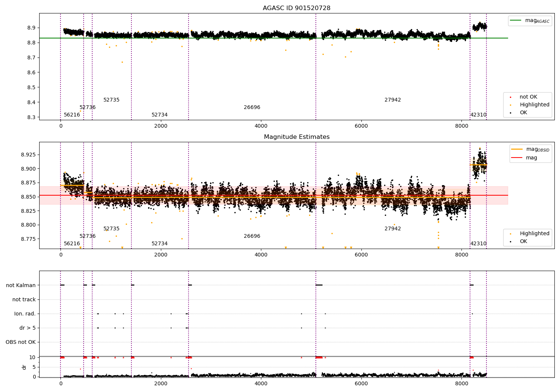The width and height of the screenshot is (560, 392).
Task: Click the 52734 label in the Magnitude Estimates plot
Action: (159, 244)
